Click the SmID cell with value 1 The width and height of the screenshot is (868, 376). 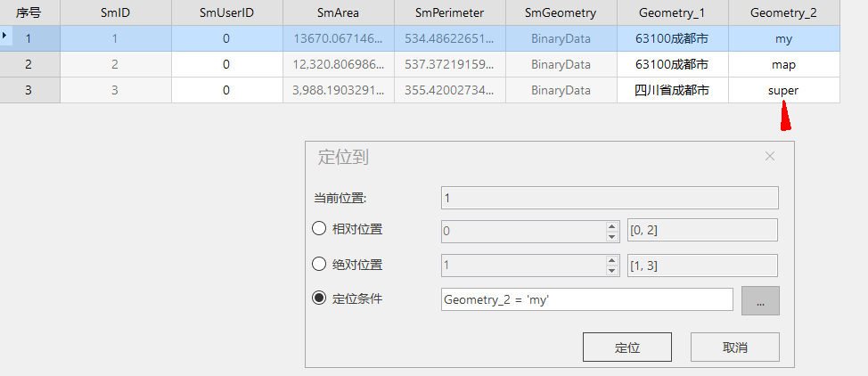[116, 39]
